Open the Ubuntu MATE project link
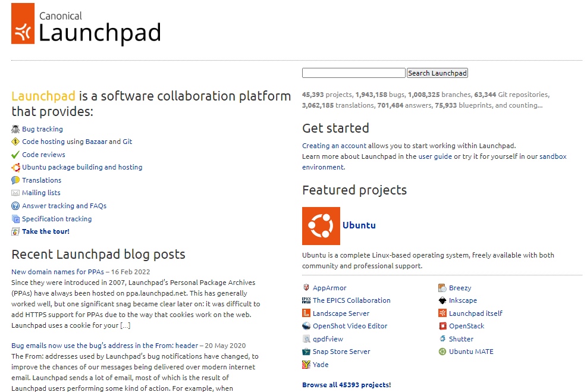This screenshot has height=392, width=587. click(471, 352)
